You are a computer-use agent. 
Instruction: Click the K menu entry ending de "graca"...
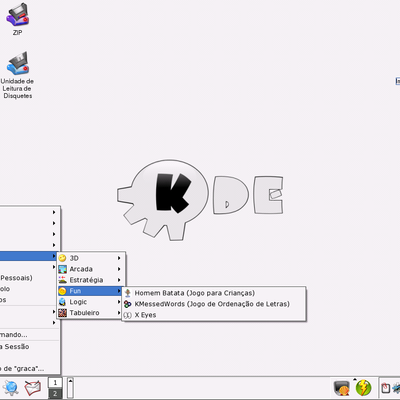point(29,369)
